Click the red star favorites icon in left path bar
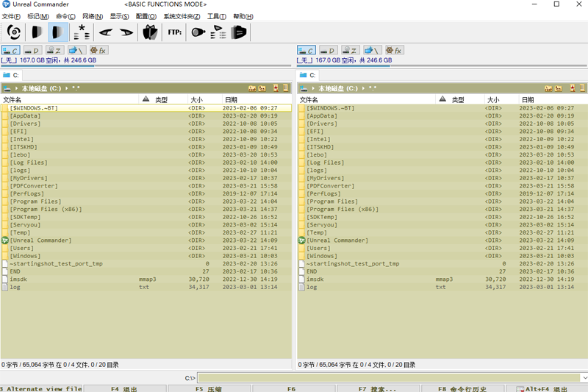The image size is (588, 392). (x=276, y=88)
